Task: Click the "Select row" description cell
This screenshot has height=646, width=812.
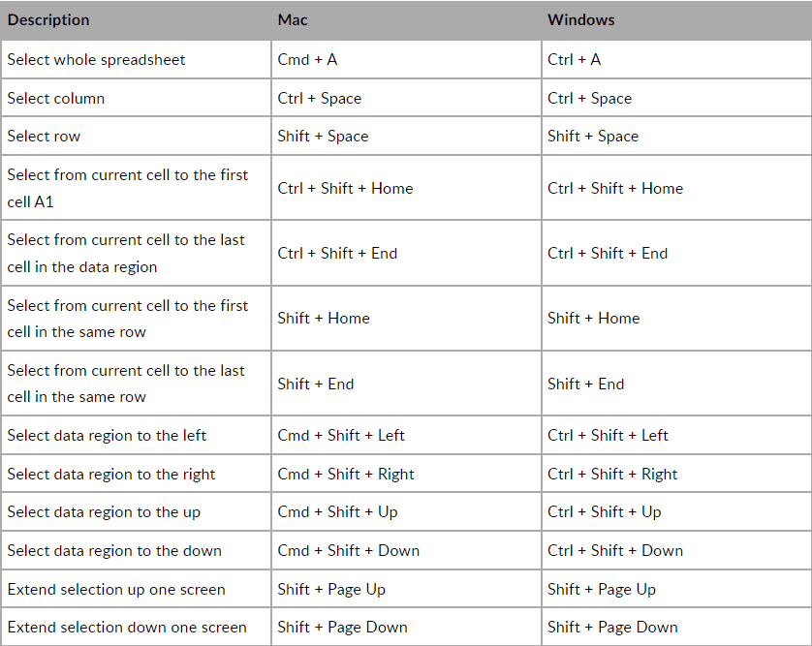Action: [x=44, y=137]
